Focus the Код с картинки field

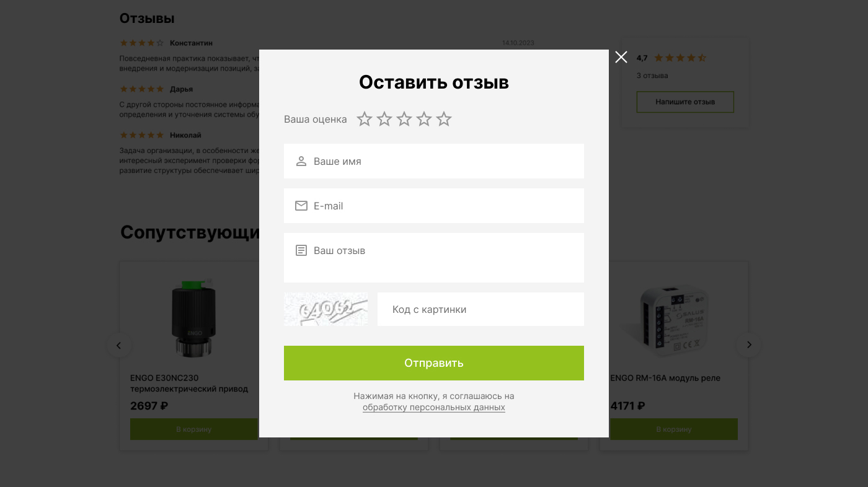point(480,309)
